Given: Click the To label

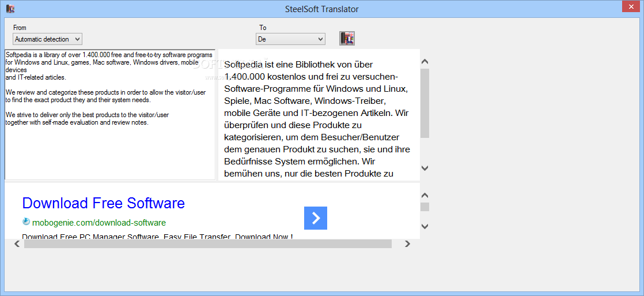Looking at the screenshot, I should [263, 28].
